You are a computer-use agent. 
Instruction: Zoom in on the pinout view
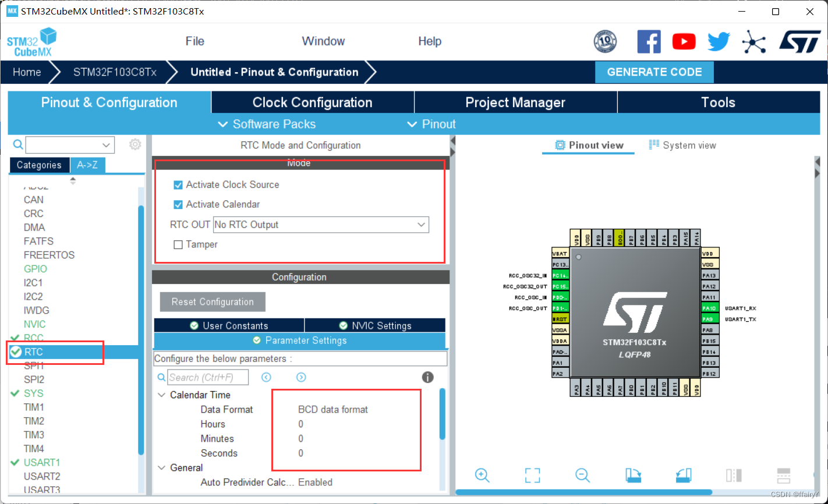[x=482, y=475]
